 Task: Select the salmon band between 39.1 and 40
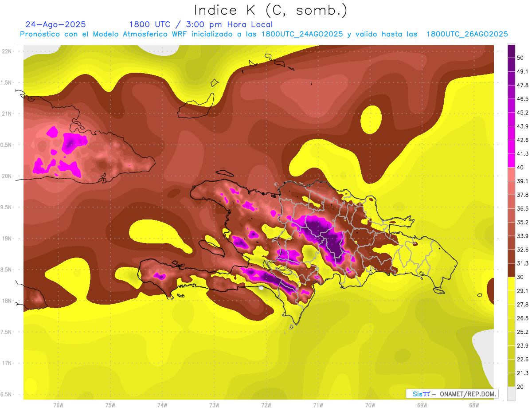(511, 174)
